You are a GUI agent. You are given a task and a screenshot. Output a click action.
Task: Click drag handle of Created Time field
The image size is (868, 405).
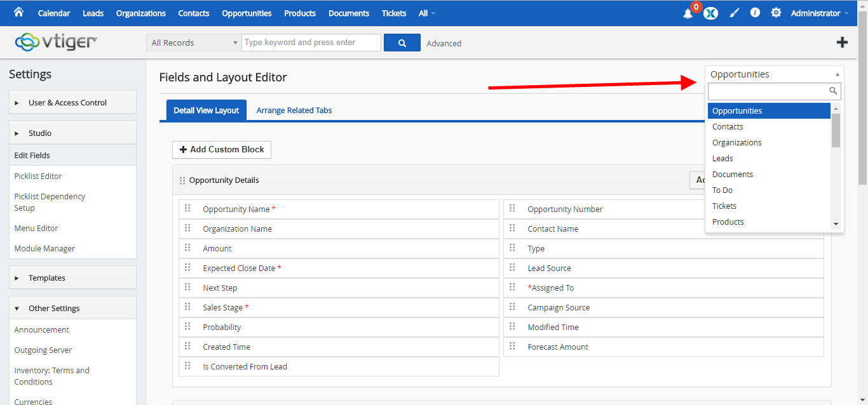187,346
